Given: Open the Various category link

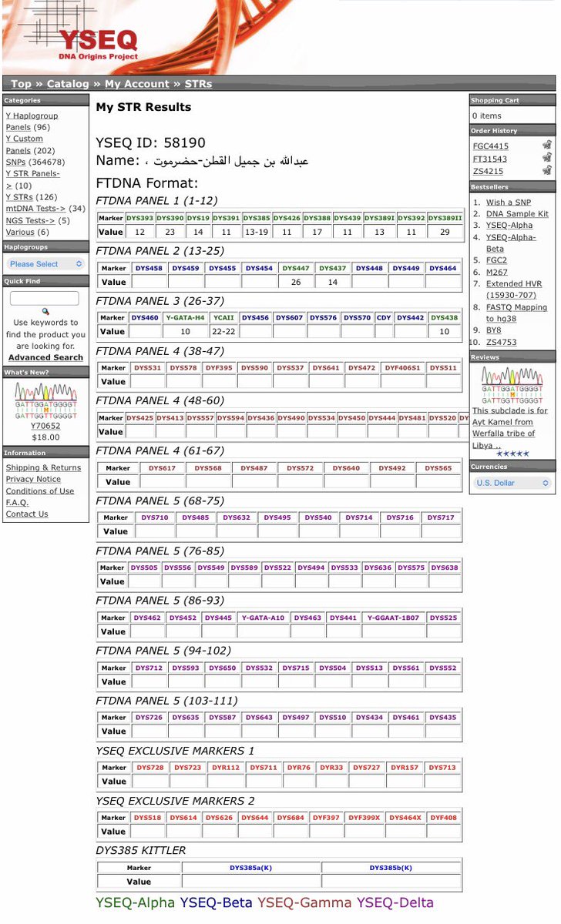Looking at the screenshot, I should [19, 233].
